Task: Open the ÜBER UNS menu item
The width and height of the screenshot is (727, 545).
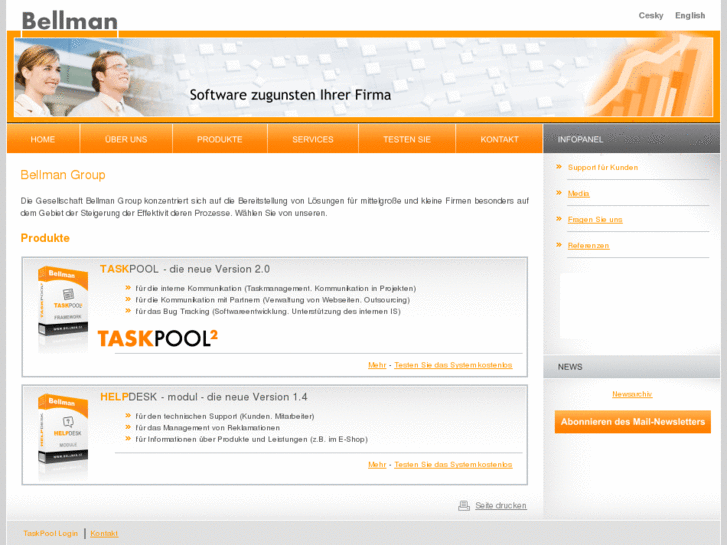Action: point(126,139)
